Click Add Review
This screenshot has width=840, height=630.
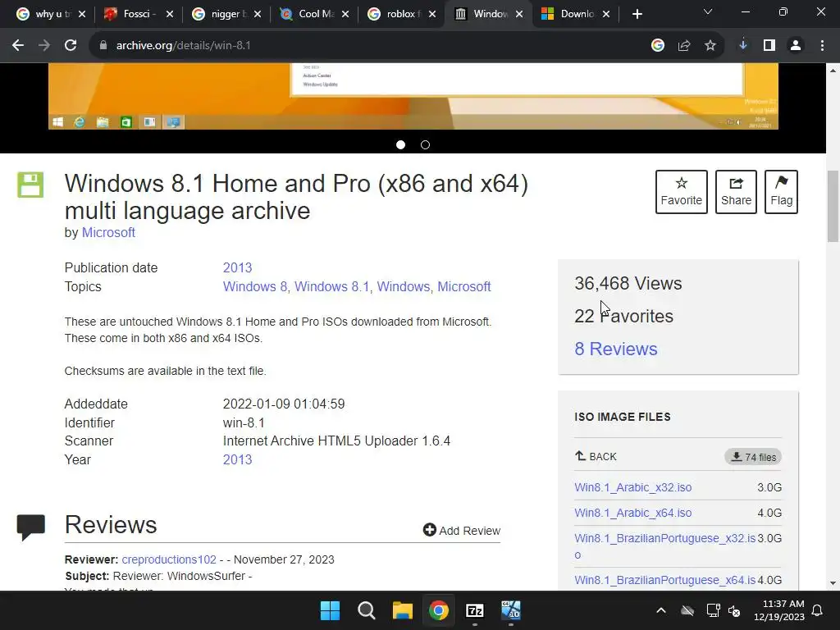(461, 531)
